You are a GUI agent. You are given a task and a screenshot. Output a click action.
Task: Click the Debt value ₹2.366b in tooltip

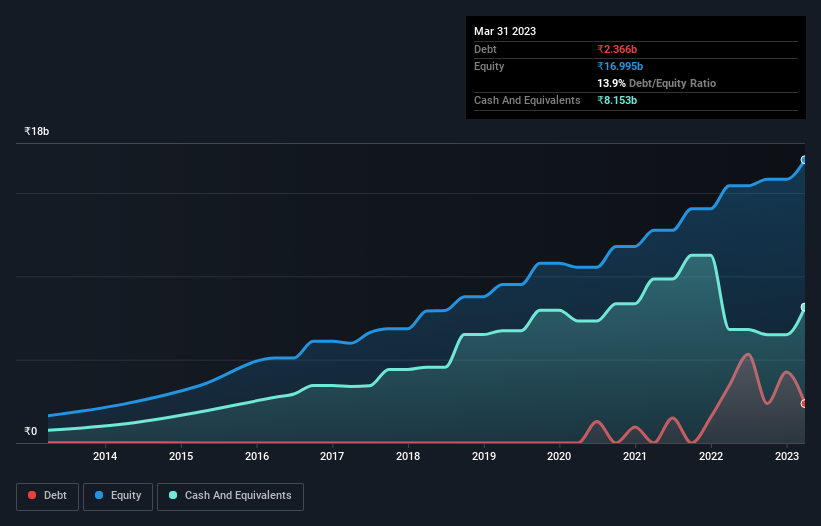point(617,49)
